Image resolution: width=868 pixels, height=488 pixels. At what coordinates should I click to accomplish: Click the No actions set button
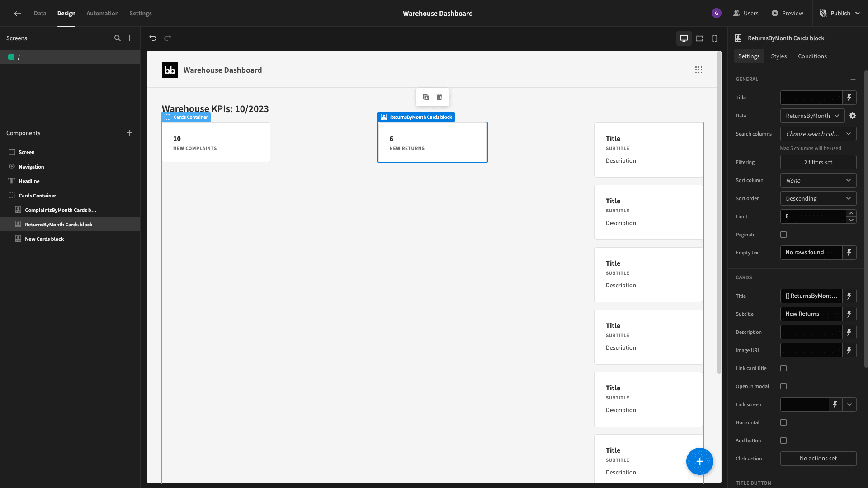tap(818, 459)
